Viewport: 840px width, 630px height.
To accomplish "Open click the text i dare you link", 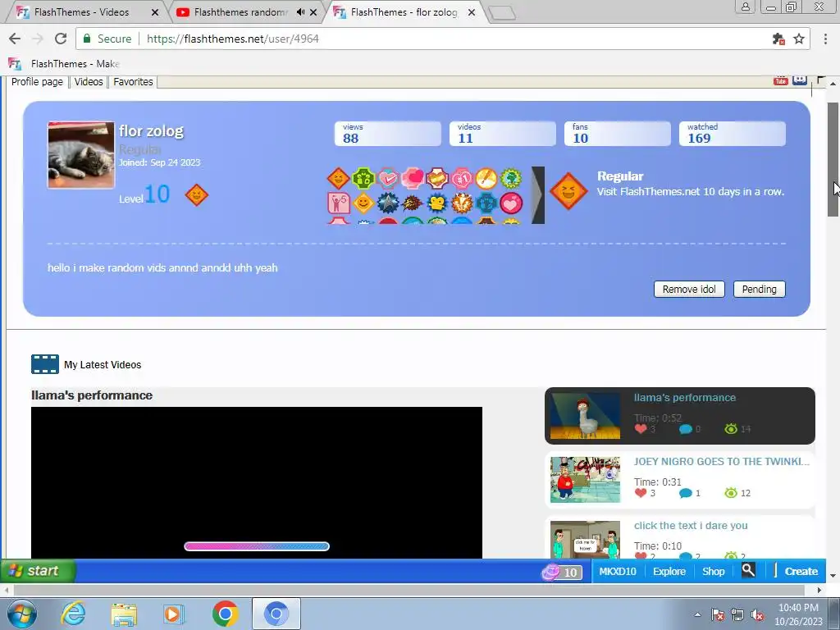I will coord(691,526).
